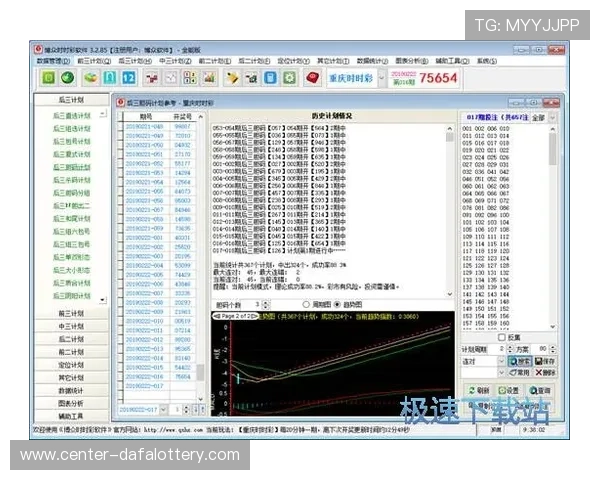Tick the row checkbox for 20190222-010
This screenshot has width=600, height=480.
(x=121, y=321)
